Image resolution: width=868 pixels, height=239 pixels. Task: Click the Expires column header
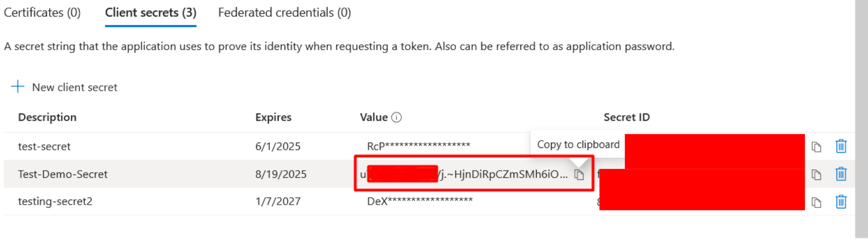pyautogui.click(x=273, y=117)
